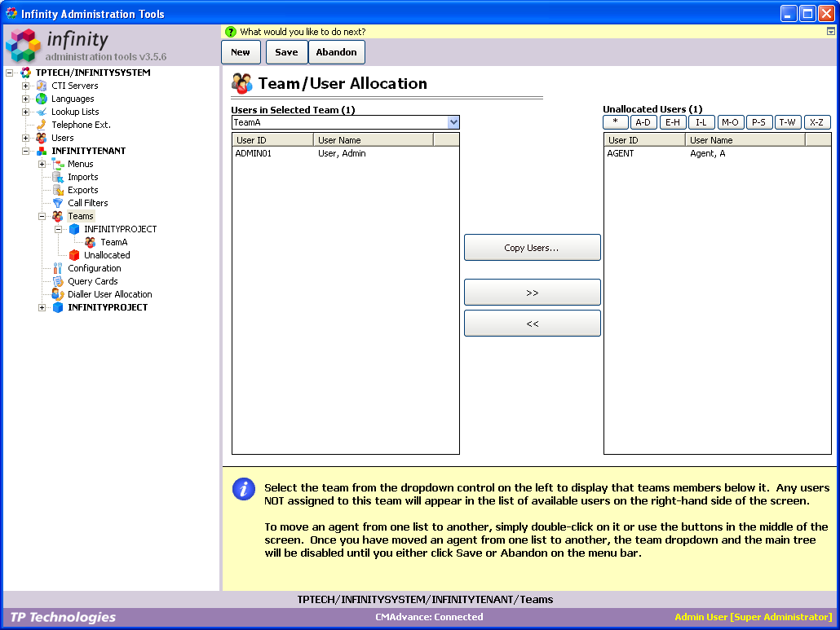Screen dimensions: 840x630
Task: Collapse the 'What would you like to do next' bar
Action: pyautogui.click(x=830, y=32)
